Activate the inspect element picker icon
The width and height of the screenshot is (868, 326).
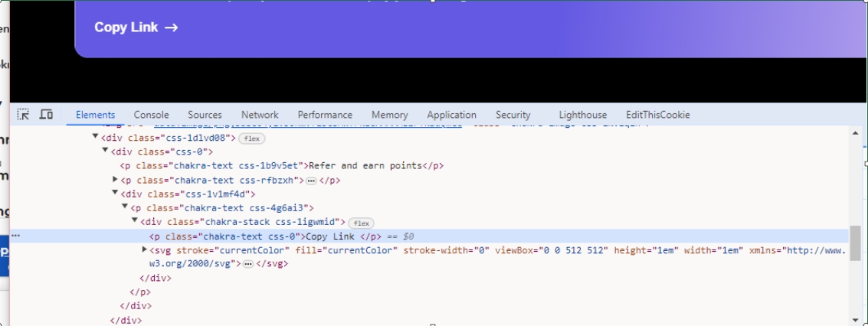pyautogui.click(x=24, y=115)
